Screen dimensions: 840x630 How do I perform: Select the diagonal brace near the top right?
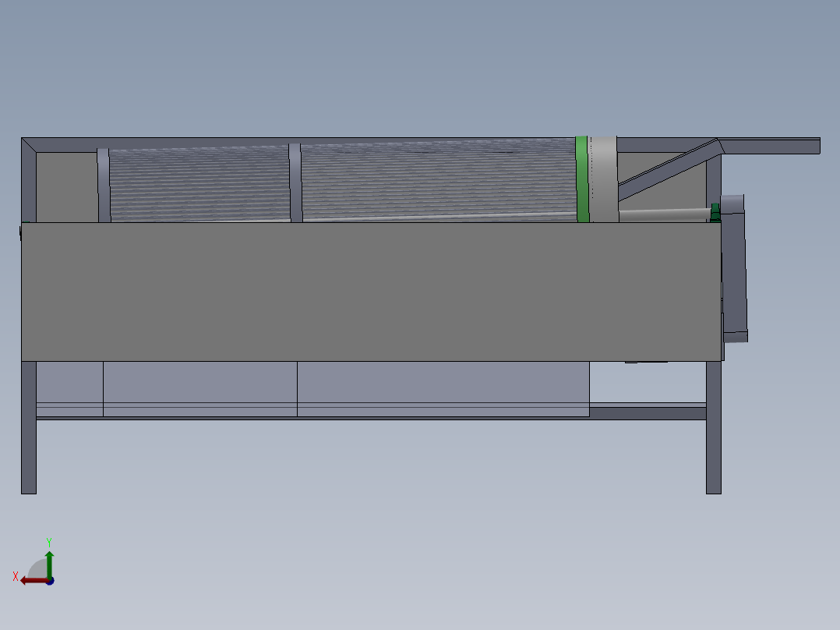click(668, 170)
